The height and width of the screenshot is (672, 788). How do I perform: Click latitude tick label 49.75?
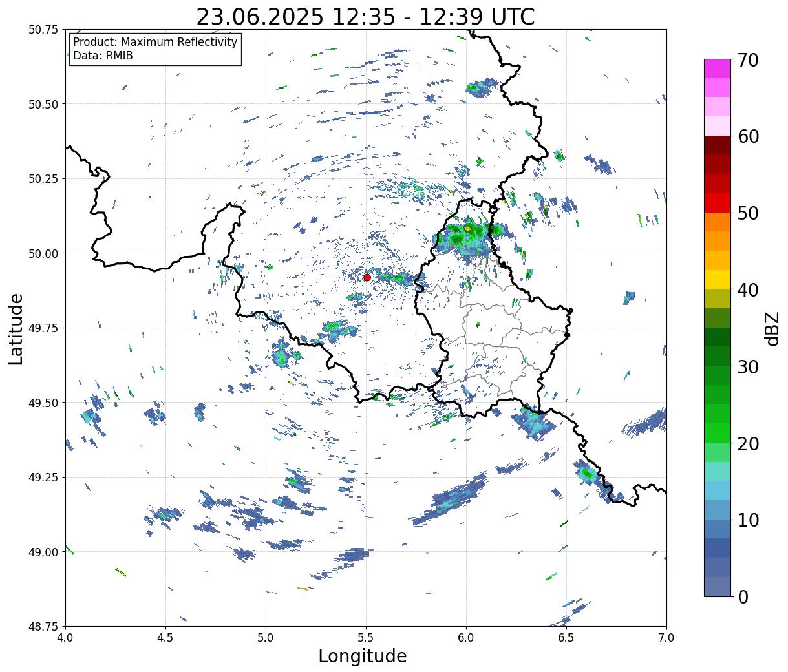[43, 328]
